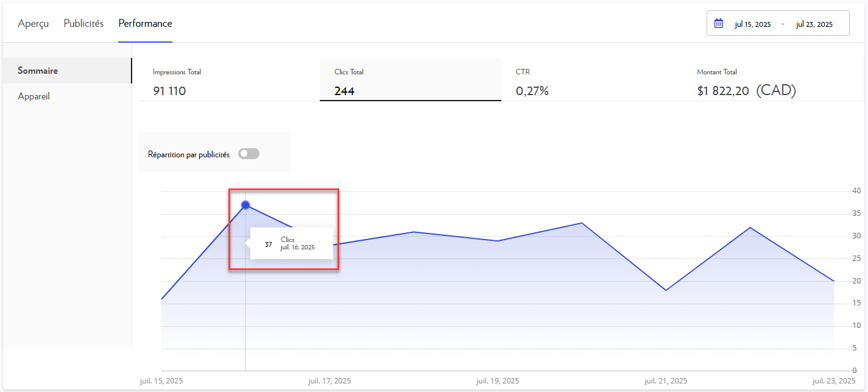Click the end date jul 23, 2025
Image resolution: width=868 pixels, height=392 pixels.
point(814,24)
